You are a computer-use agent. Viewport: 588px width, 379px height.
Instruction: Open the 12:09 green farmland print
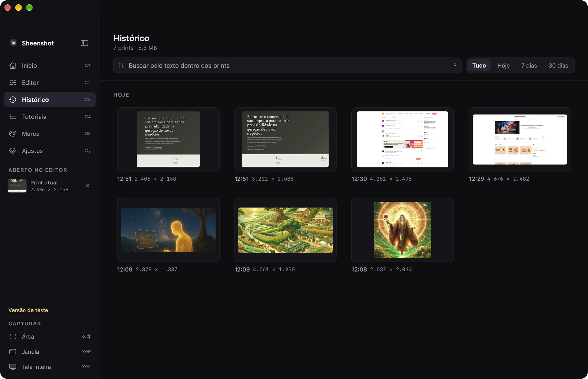click(x=285, y=230)
